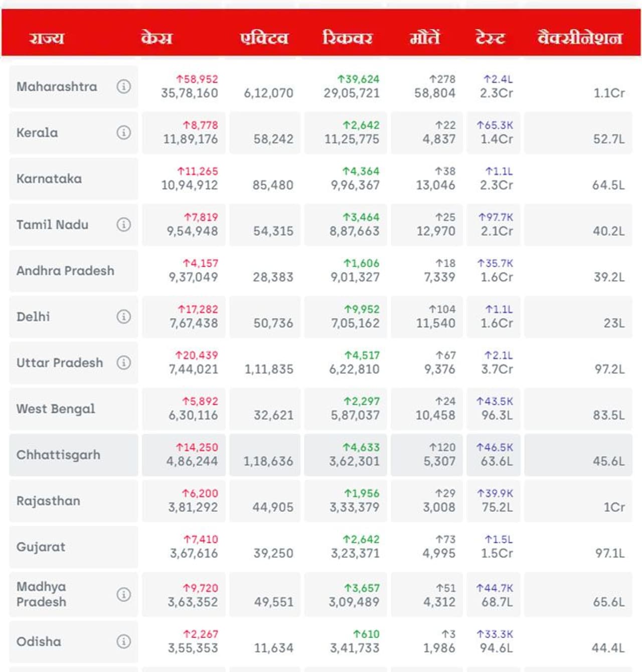Select the highlighted Chhattisgarh row
This screenshot has height=672, width=642.
point(58,455)
